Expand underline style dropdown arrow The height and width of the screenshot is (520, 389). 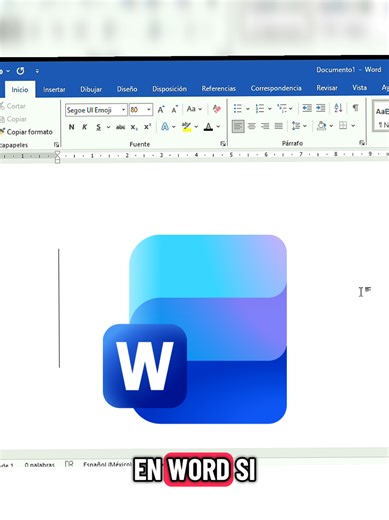(x=108, y=127)
